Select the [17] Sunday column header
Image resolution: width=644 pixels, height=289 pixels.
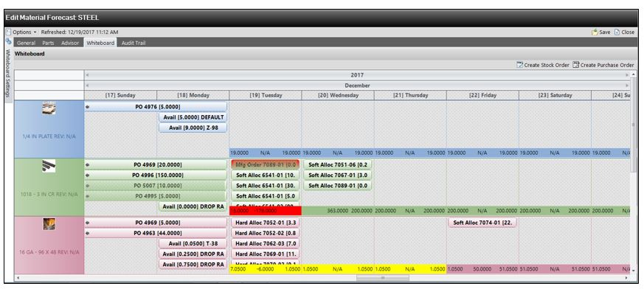point(120,95)
